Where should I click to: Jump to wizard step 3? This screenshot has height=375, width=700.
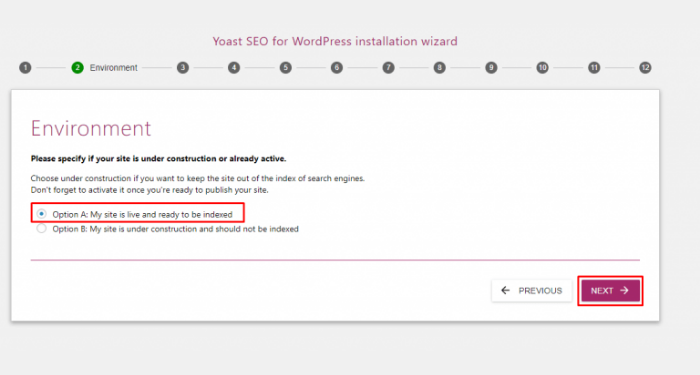pyautogui.click(x=183, y=67)
